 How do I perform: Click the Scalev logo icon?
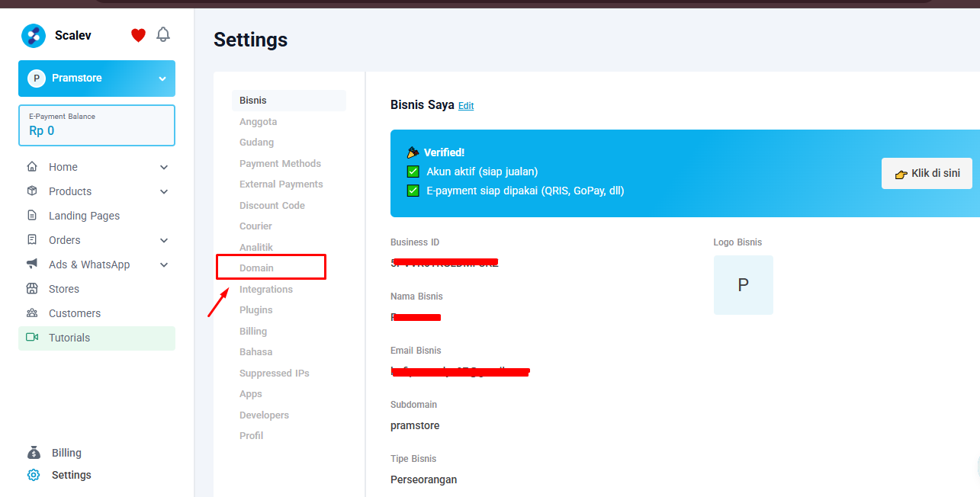34,36
